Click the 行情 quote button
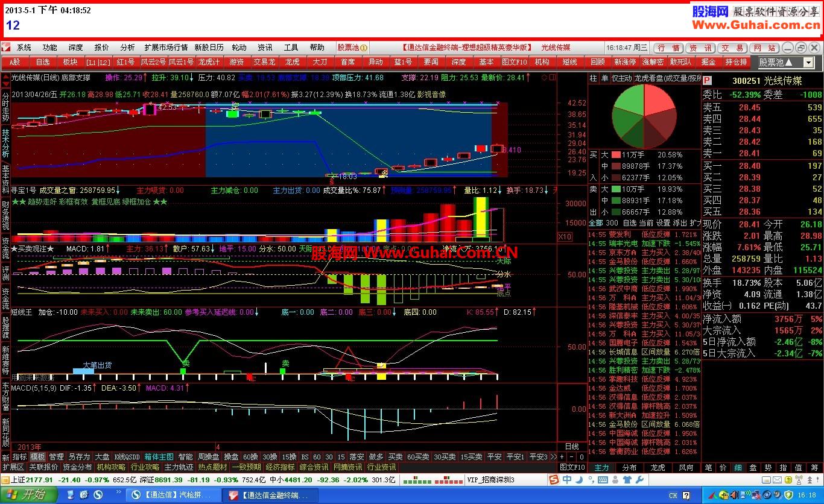Screen dimensions: 824x504 [668, 48]
